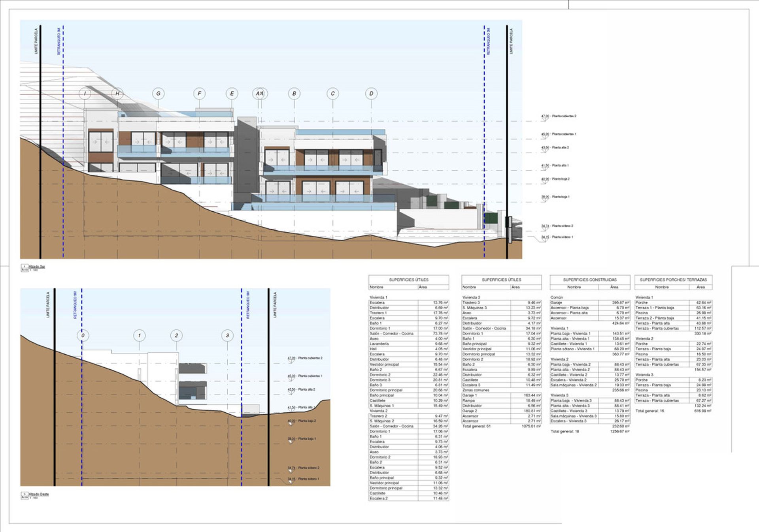Click the '395.87 m²' garage area value

(x=621, y=303)
